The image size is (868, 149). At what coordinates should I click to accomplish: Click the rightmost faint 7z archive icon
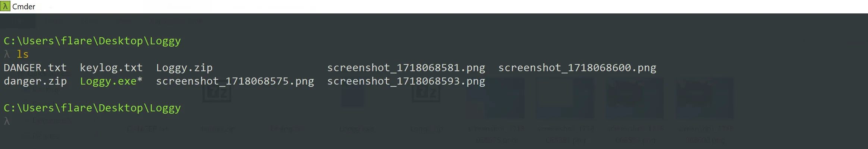click(x=426, y=92)
